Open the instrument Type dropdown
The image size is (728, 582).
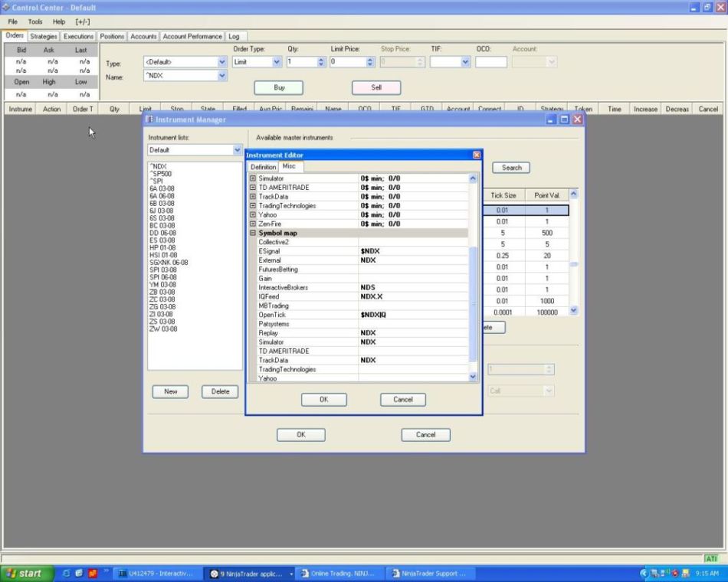tap(222, 62)
